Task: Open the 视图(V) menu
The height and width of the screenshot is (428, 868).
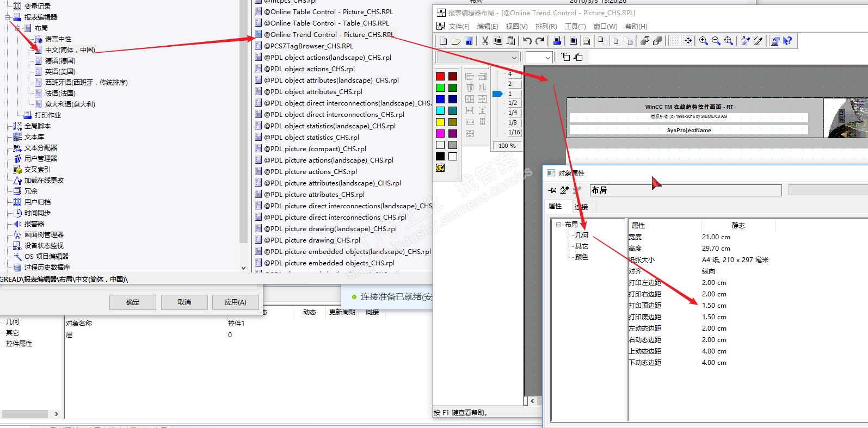Action: [x=516, y=27]
